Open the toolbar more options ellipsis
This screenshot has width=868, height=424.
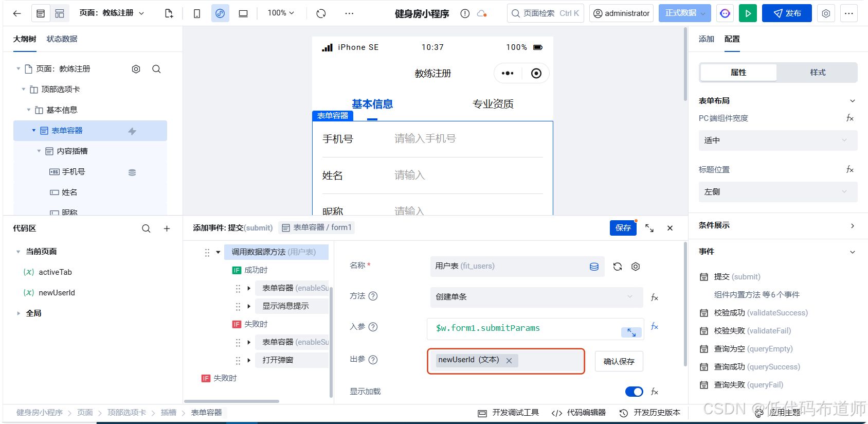(349, 13)
